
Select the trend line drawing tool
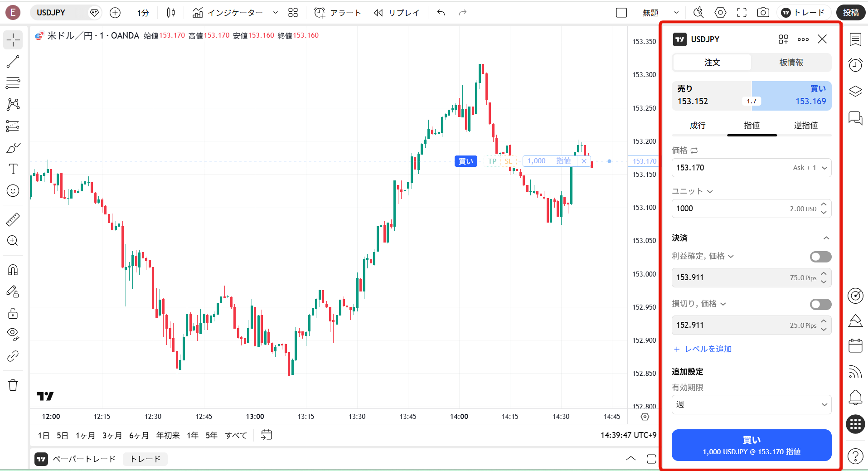(x=13, y=61)
